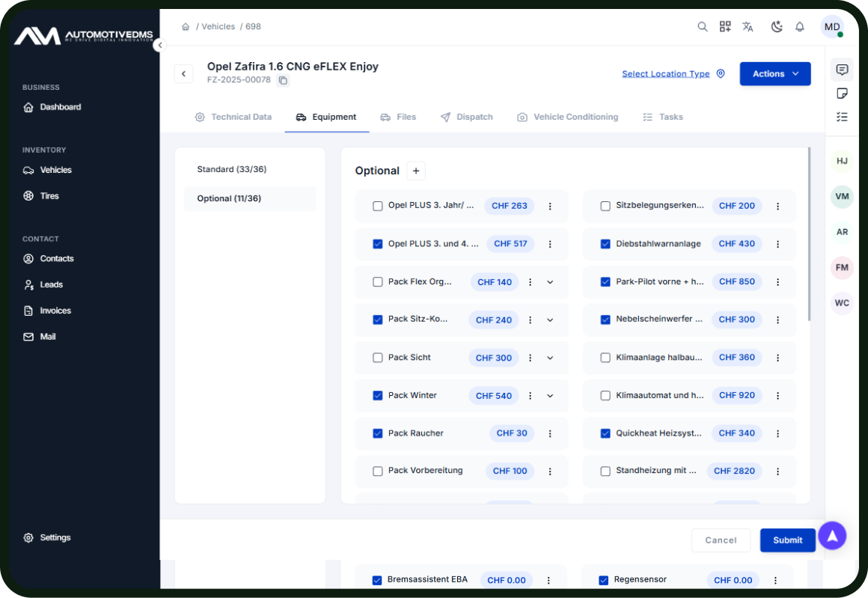Open the Actions dropdown
The width and height of the screenshot is (868, 598).
[x=775, y=73]
